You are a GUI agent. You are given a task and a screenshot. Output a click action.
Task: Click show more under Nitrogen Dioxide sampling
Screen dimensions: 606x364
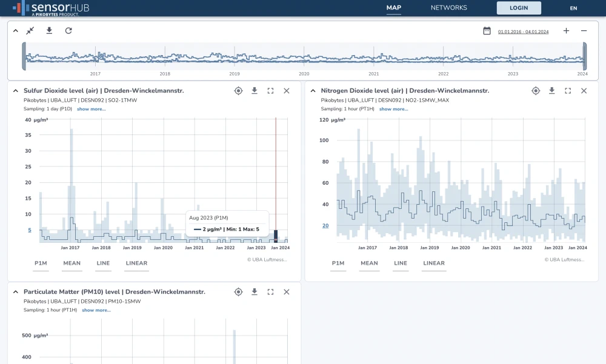(x=393, y=109)
